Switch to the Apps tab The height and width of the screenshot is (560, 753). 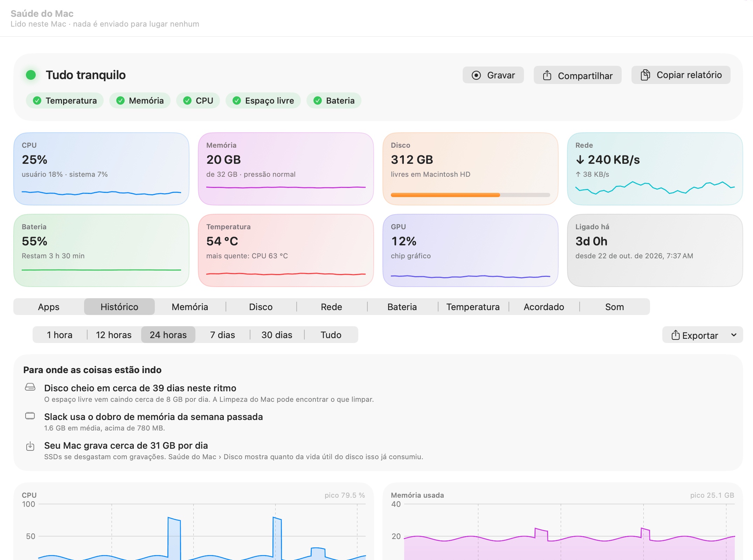click(x=49, y=307)
